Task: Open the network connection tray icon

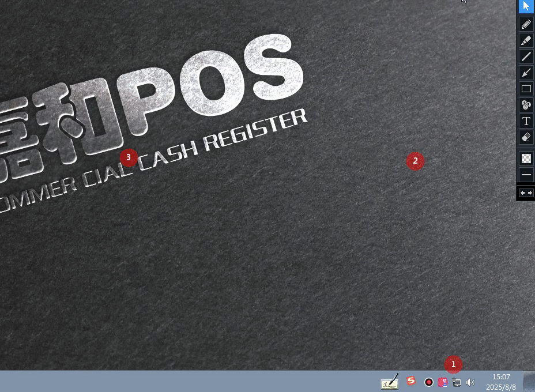Action: 457,382
